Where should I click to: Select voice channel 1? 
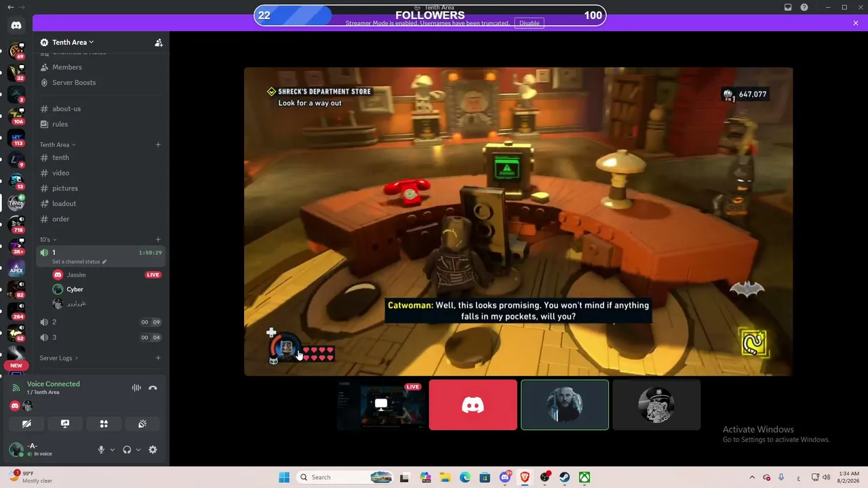(101, 256)
